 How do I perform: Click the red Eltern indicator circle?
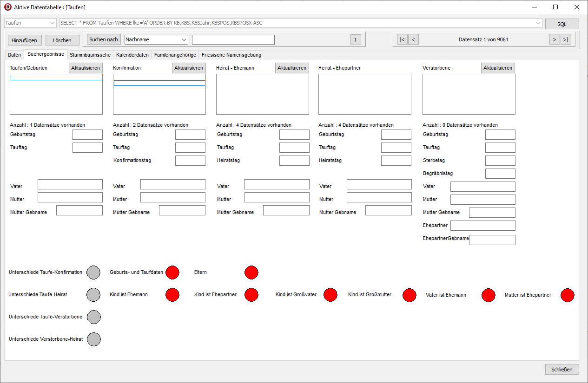tap(251, 273)
